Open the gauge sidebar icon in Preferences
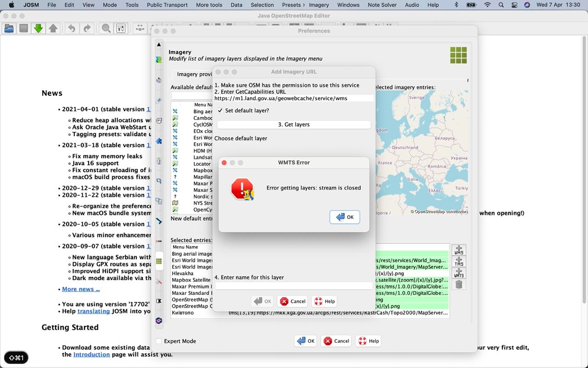The width and height of the screenshot is (588, 368). pyautogui.click(x=159, y=121)
